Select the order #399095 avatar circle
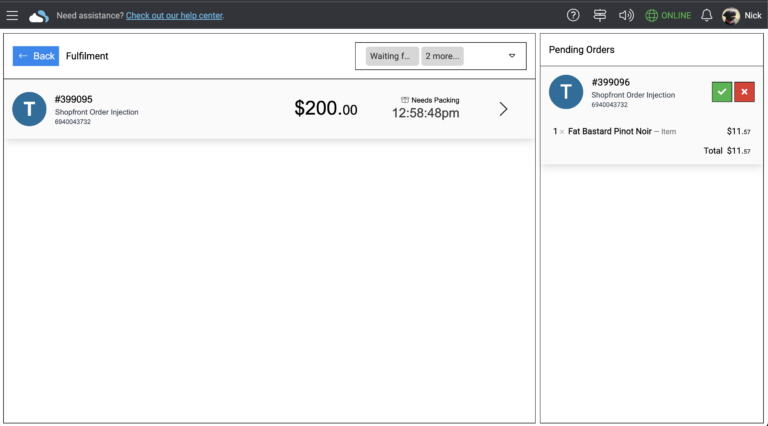The height and width of the screenshot is (426, 768). 29,109
